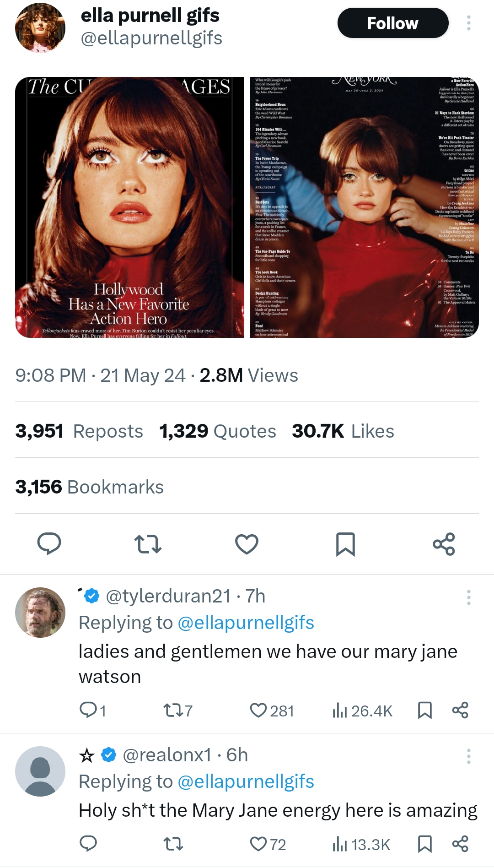This screenshot has width=494, height=868.
Task: Reply to the main post
Action: pyautogui.click(x=49, y=544)
